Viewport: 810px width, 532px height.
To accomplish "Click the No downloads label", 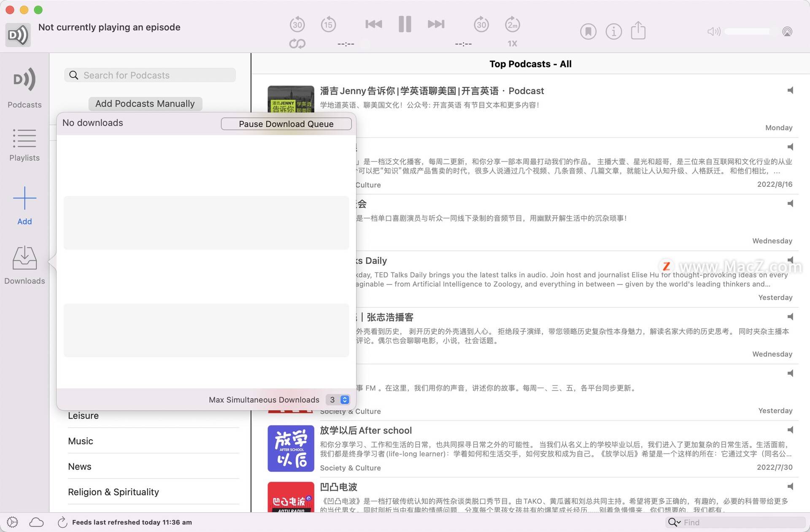I will 93,123.
